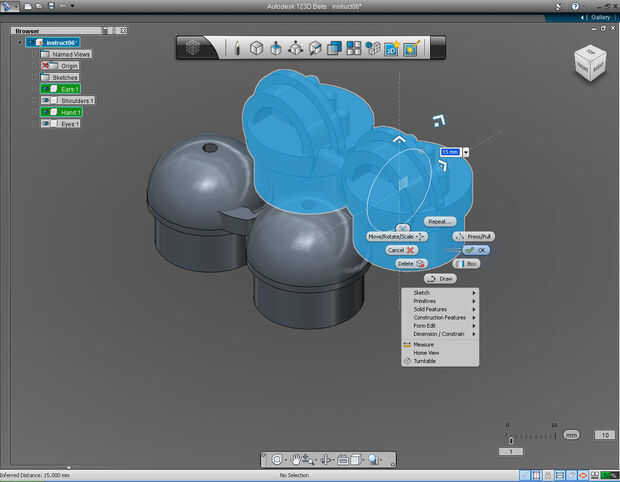Click the blue extrude cube toolbar icon
Image resolution: width=620 pixels, height=482 pixels.
tap(276, 48)
